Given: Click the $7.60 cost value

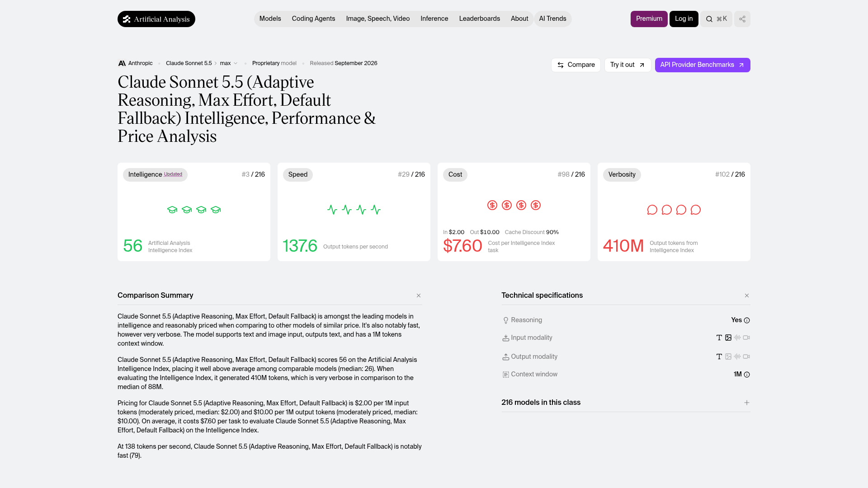Looking at the screenshot, I should coord(462,246).
